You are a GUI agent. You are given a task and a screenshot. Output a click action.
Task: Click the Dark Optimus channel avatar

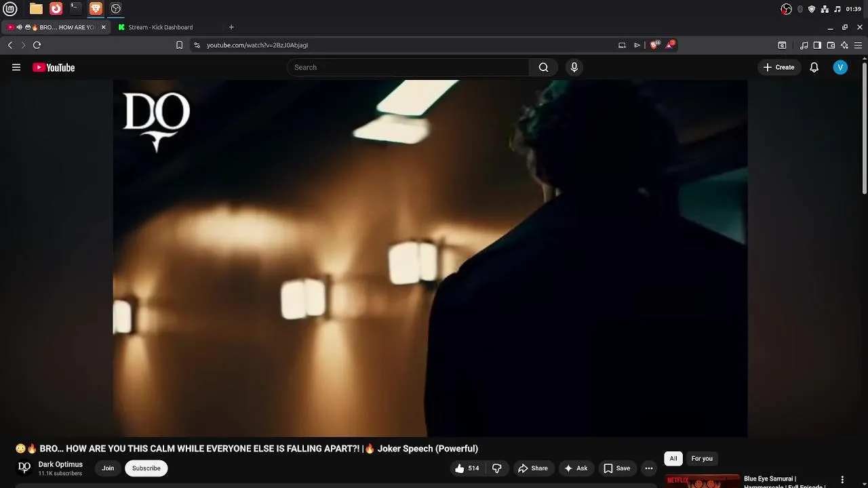(24, 468)
